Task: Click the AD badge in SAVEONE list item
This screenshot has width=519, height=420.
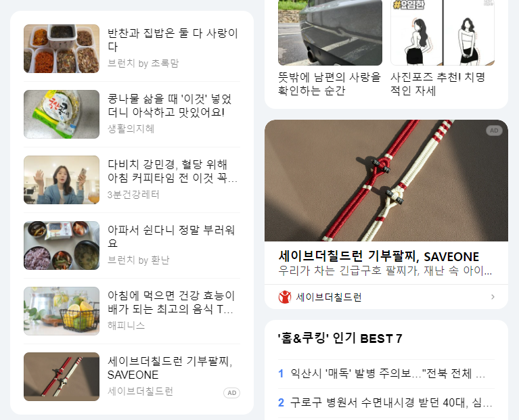Action: coord(231,392)
